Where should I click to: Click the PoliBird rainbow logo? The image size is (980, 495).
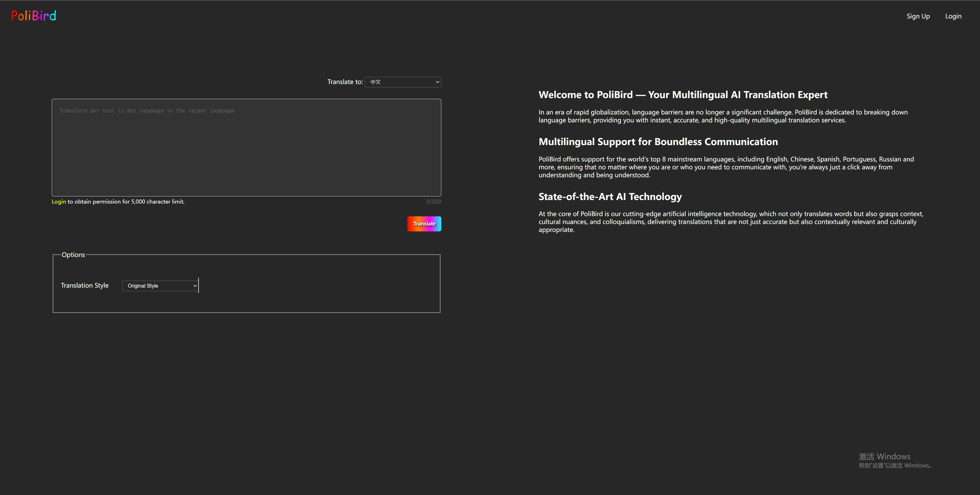tap(33, 16)
